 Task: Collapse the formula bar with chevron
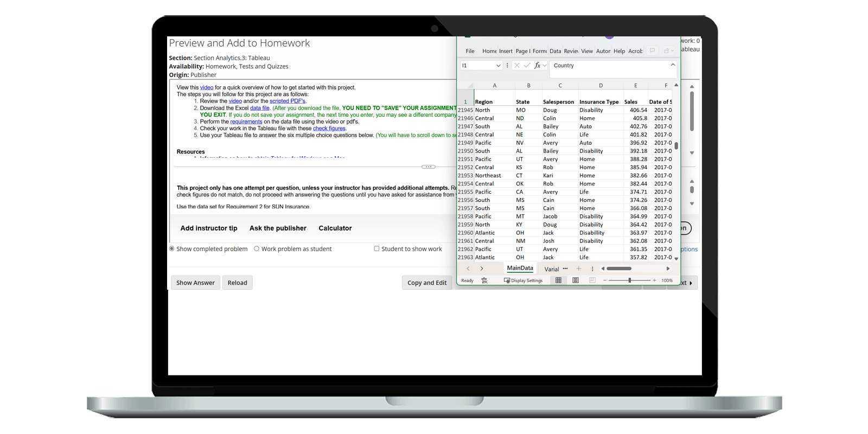tap(673, 65)
